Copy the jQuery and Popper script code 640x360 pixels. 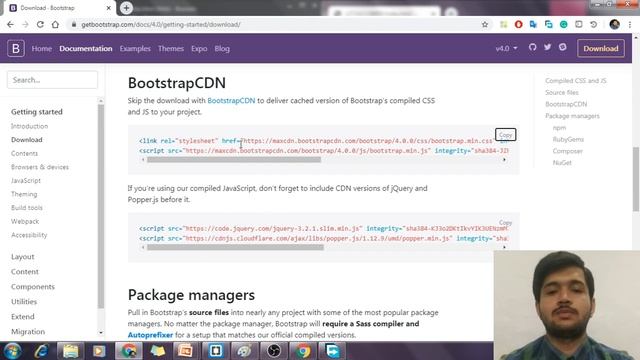click(x=505, y=223)
